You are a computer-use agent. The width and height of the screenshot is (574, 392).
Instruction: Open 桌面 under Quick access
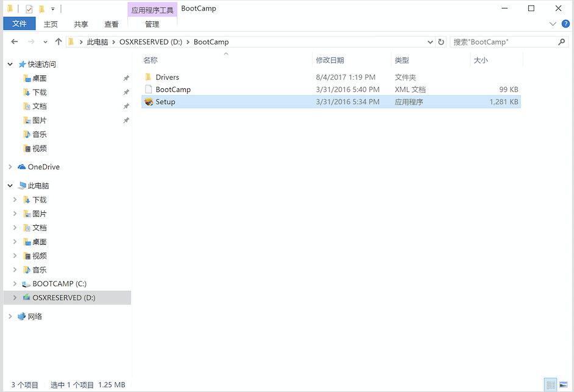click(x=40, y=79)
